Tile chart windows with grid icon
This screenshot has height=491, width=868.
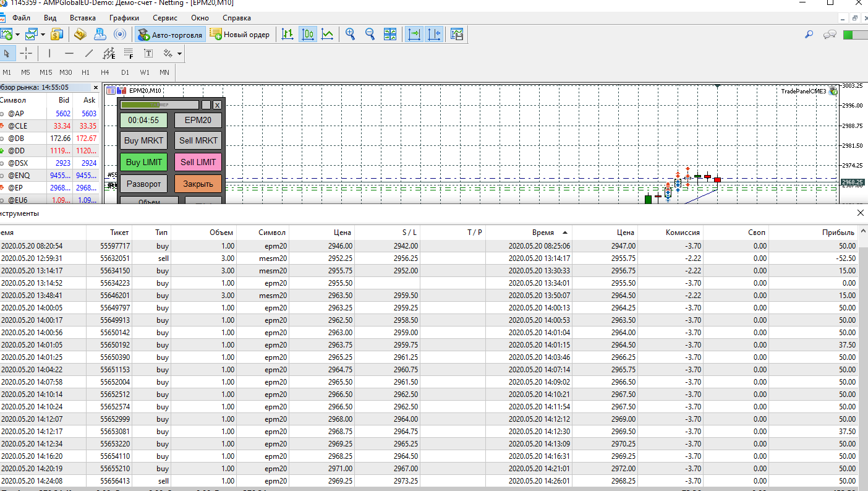click(x=390, y=35)
